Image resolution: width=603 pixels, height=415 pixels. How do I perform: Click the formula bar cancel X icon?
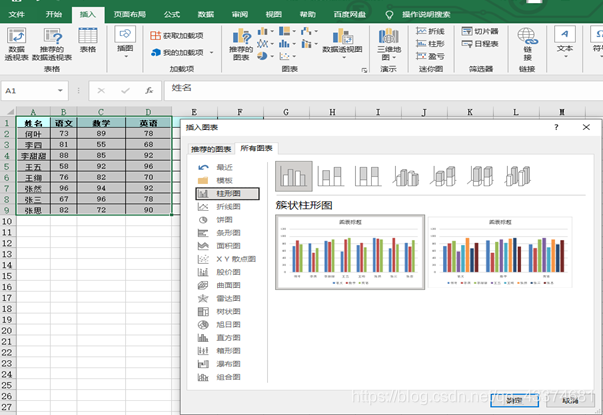coord(101,91)
